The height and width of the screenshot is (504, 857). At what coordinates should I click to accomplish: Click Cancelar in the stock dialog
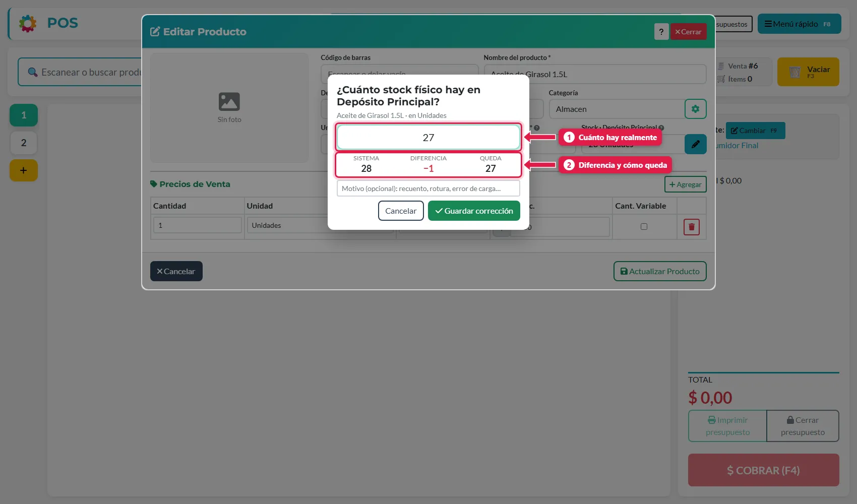401,211
